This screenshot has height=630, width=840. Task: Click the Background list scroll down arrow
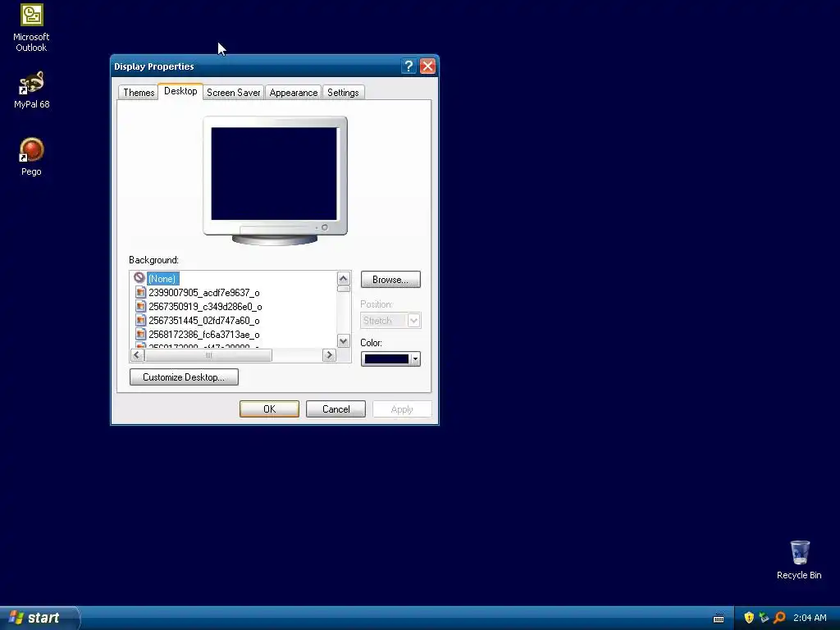pos(344,340)
